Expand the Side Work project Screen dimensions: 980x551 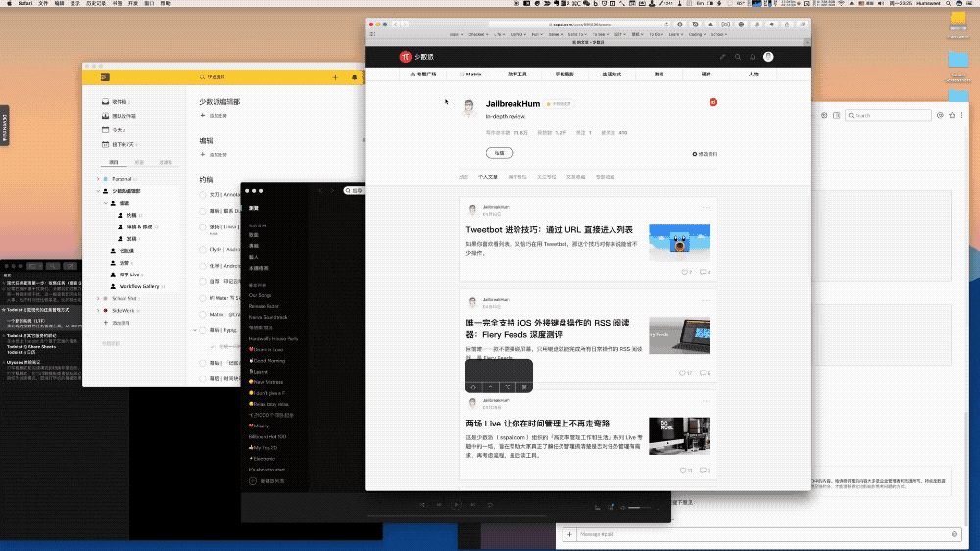click(x=98, y=310)
